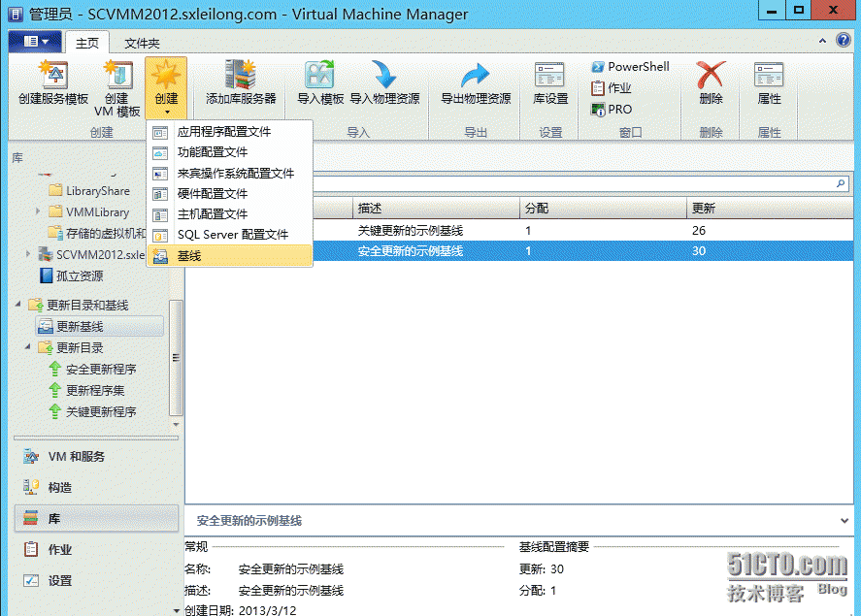The width and height of the screenshot is (861, 616).
Task: Click the search magnifier icon
Action: tap(841, 183)
